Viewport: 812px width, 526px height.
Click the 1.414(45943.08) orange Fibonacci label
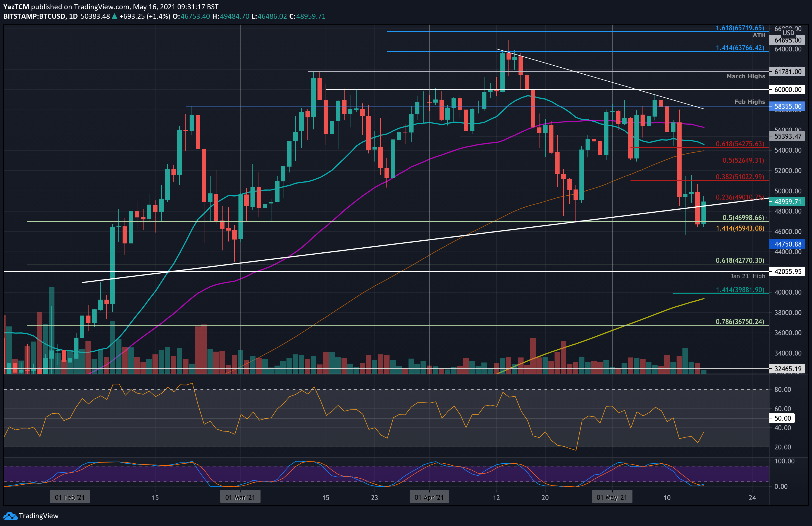(740, 228)
